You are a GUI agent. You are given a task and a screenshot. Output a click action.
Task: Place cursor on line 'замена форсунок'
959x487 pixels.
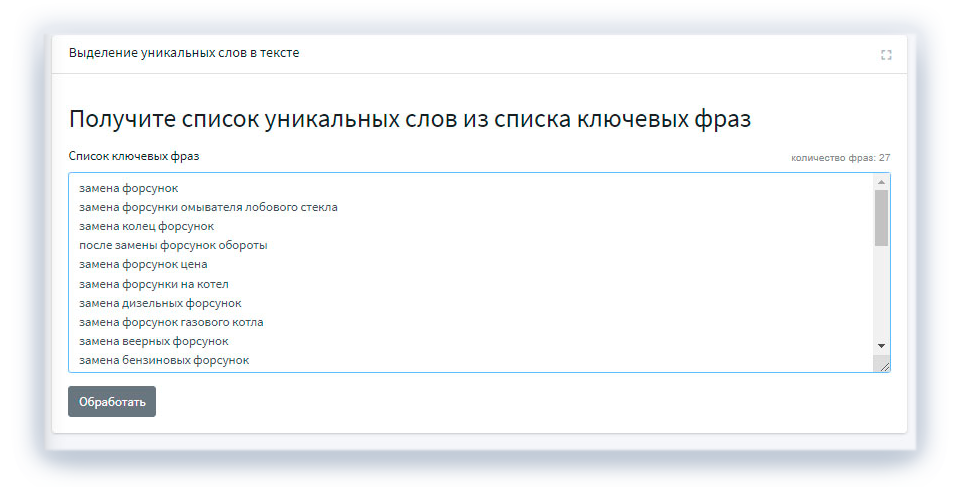point(135,188)
